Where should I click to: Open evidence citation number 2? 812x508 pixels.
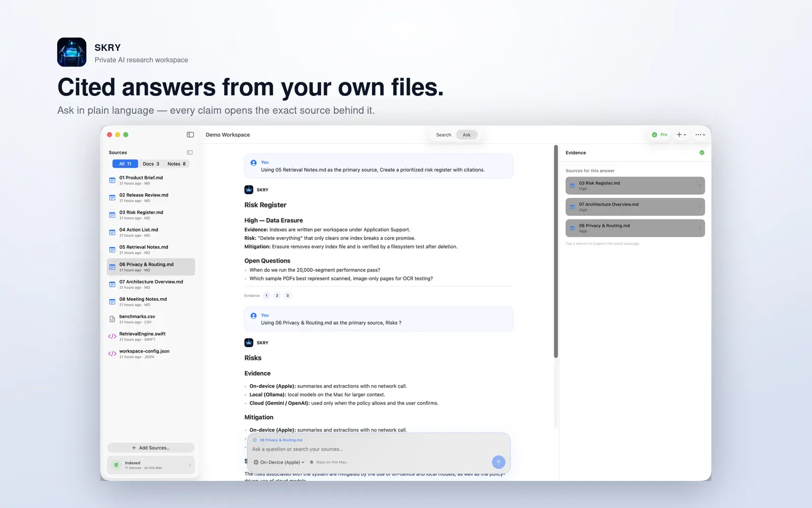277,296
